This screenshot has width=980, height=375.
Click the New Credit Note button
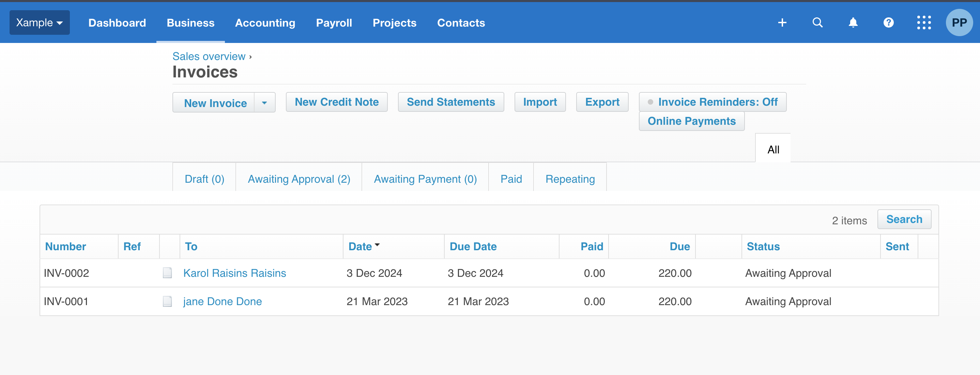pyautogui.click(x=336, y=102)
